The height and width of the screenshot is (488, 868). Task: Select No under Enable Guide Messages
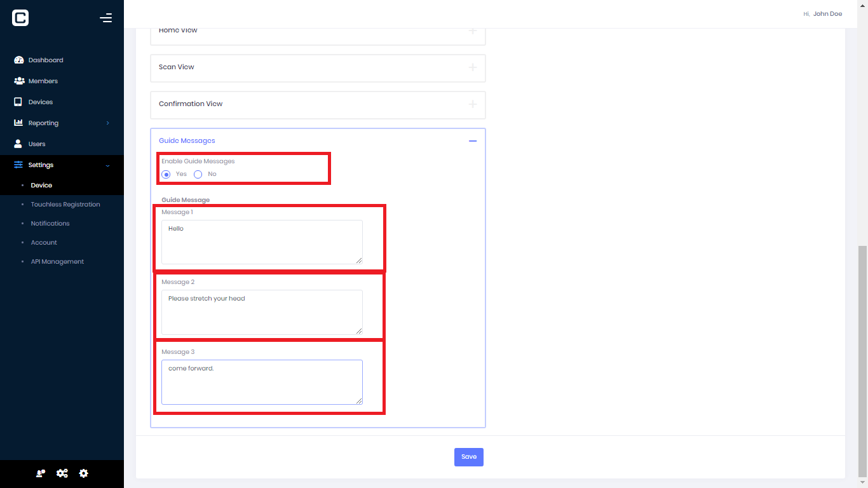[x=198, y=174]
